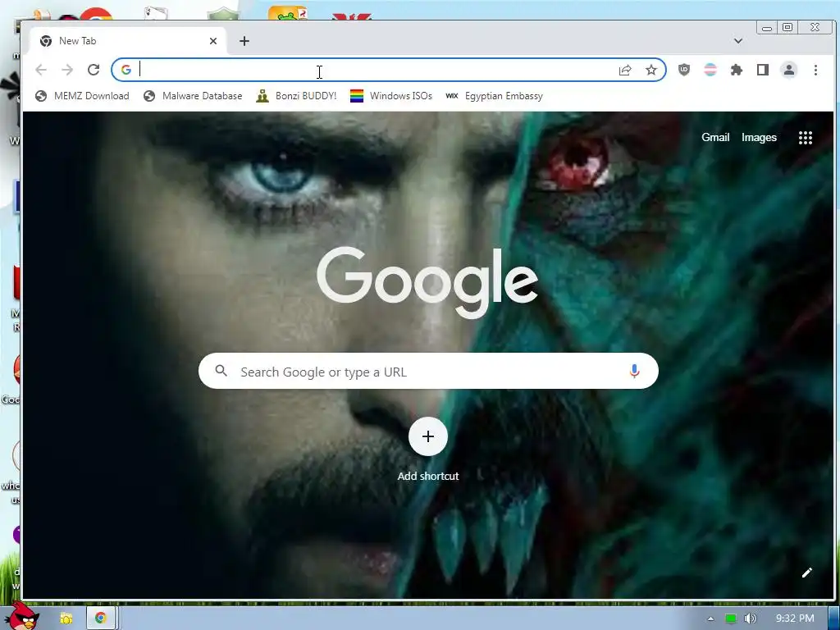The width and height of the screenshot is (840, 630).
Task: Click the Chrome taskbar button
Action: pyautogui.click(x=100, y=619)
